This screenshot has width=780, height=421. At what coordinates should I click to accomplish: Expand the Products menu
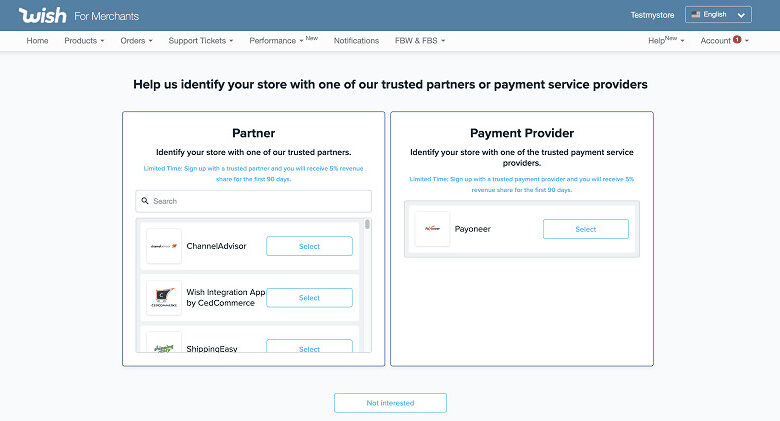click(x=84, y=41)
